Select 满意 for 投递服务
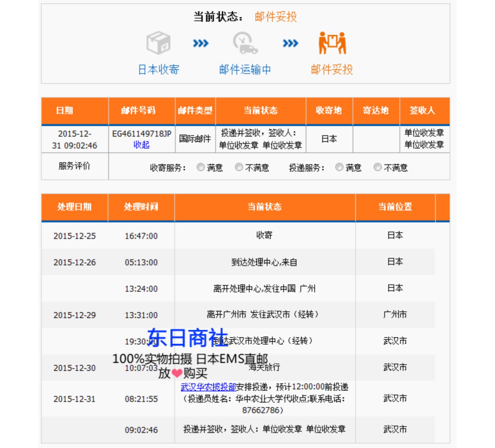This screenshot has width=495, height=448. pyautogui.click(x=339, y=167)
